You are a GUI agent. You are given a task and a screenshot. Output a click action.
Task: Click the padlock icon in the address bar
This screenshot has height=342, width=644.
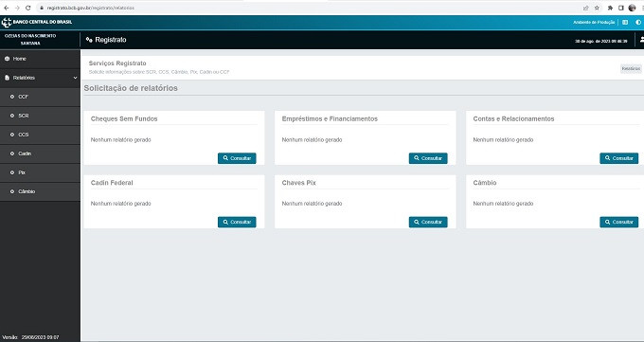coord(42,8)
